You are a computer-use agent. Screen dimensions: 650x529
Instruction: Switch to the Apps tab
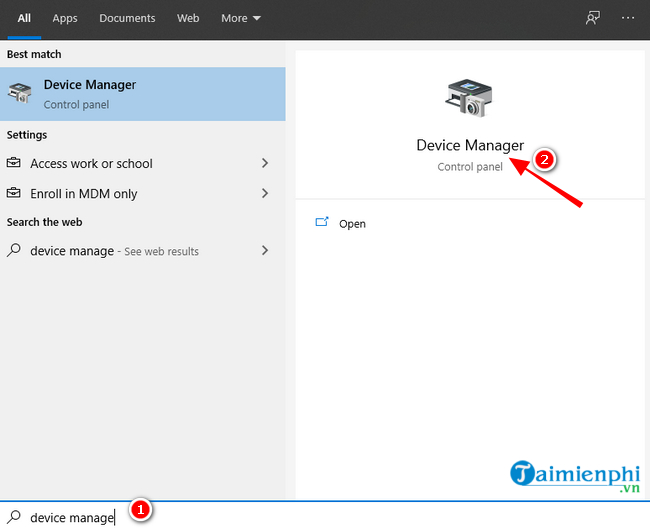point(65,18)
